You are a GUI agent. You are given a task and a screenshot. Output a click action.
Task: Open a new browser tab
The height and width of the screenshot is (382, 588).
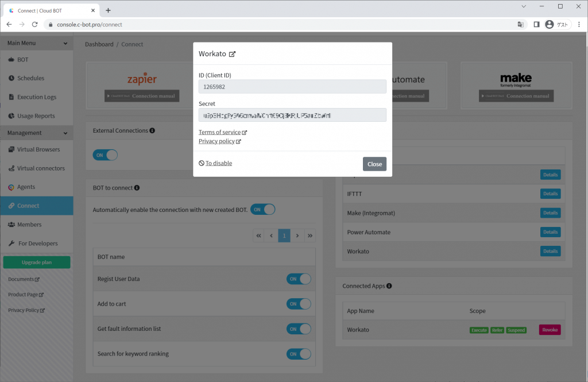point(108,10)
